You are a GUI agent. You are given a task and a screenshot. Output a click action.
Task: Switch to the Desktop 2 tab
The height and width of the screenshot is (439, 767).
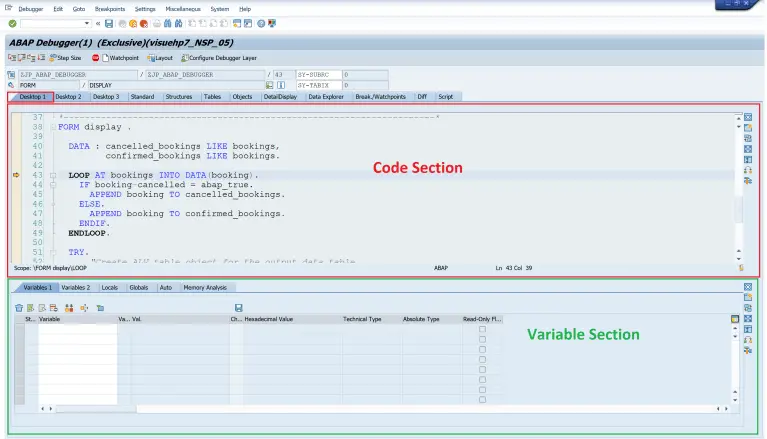(x=68, y=97)
